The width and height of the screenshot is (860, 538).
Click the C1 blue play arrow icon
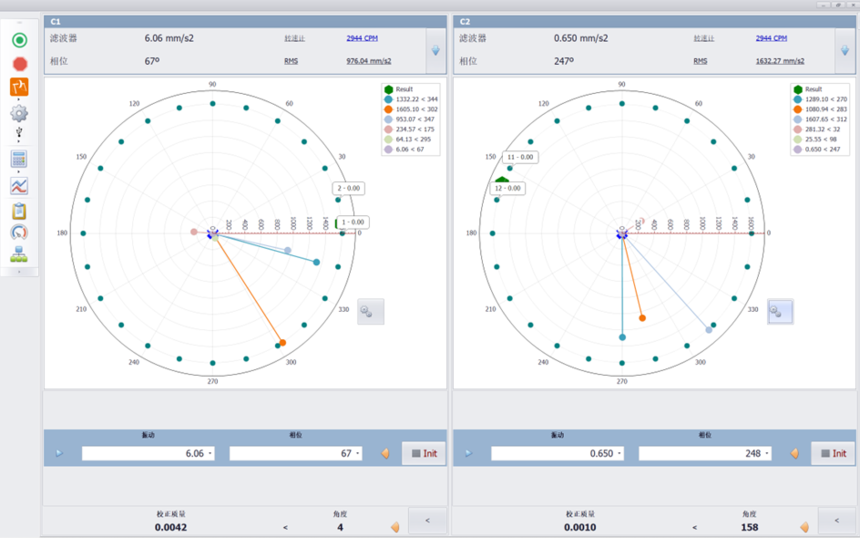tap(59, 454)
